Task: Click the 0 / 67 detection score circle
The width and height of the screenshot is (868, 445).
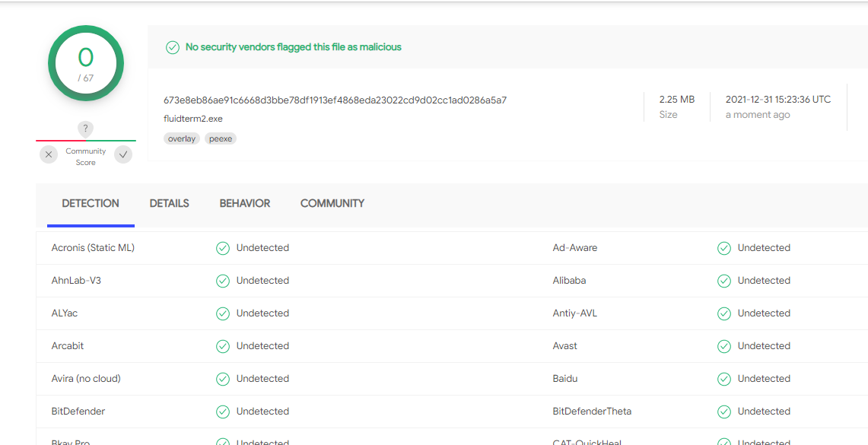Action: click(86, 64)
